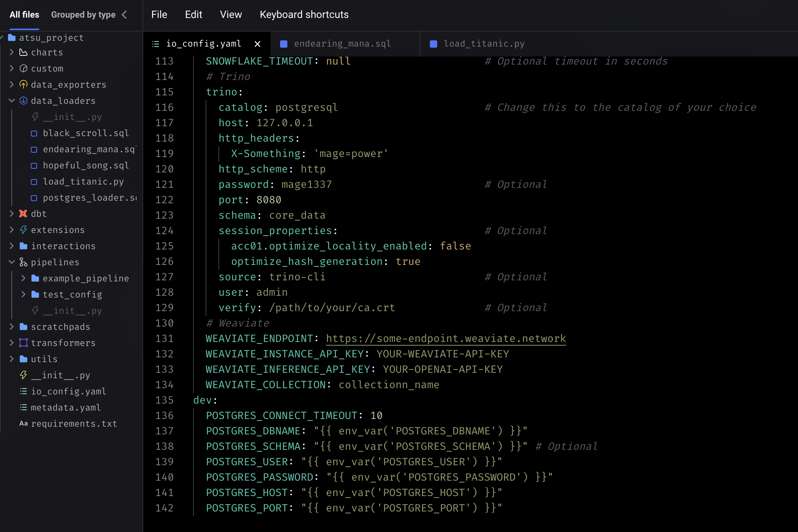Image resolution: width=798 pixels, height=532 pixels.
Task: Collapse the file browser with the left chevron
Action: 124,15
